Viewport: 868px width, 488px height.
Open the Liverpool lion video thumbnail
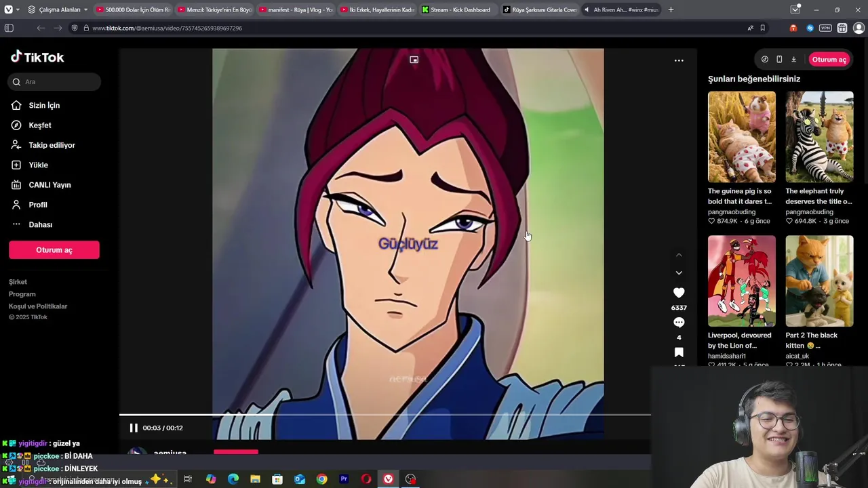click(x=742, y=281)
